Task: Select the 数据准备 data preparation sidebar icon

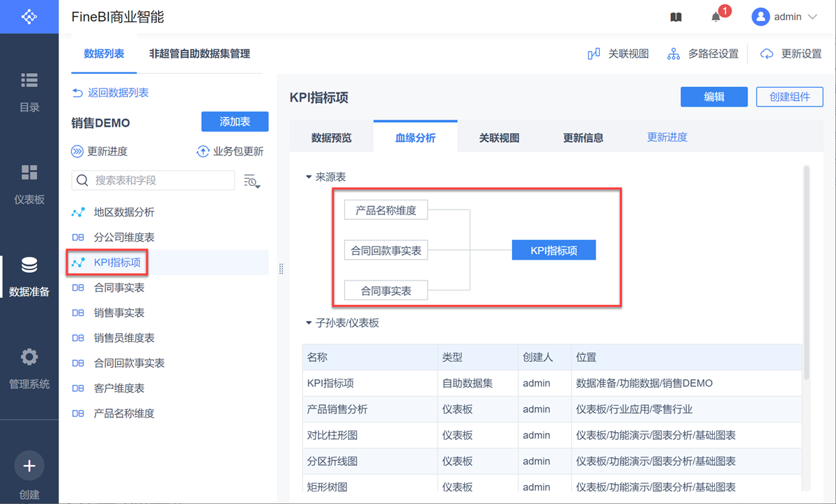Action: [x=29, y=265]
